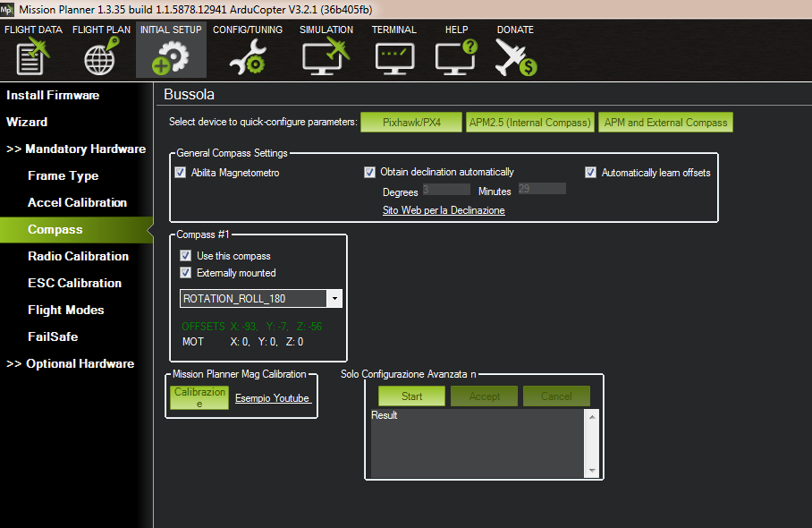Image resolution: width=812 pixels, height=528 pixels.
Task: Click the Pixhawk/PX4 quick-configure button
Action: (x=411, y=123)
